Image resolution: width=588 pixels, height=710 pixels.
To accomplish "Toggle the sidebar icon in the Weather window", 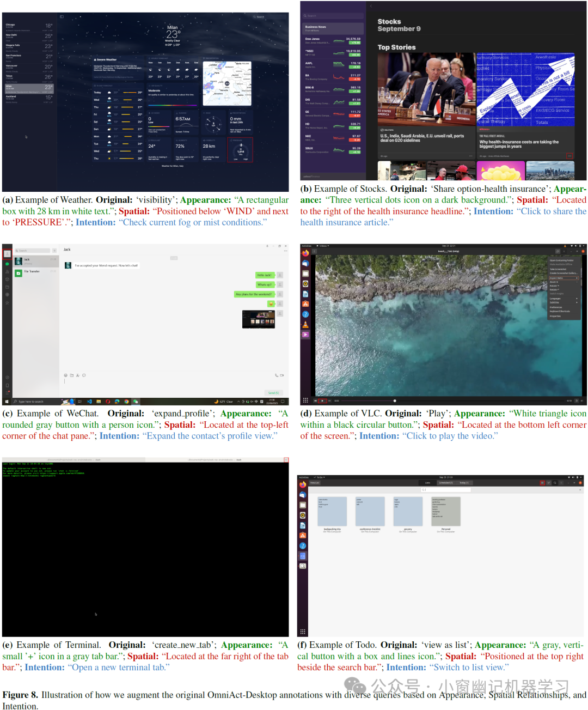I will (62, 16).
